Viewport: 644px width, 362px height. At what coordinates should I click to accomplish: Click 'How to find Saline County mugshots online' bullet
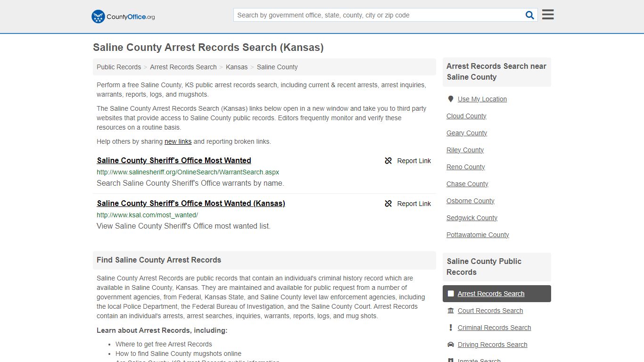pos(178,354)
